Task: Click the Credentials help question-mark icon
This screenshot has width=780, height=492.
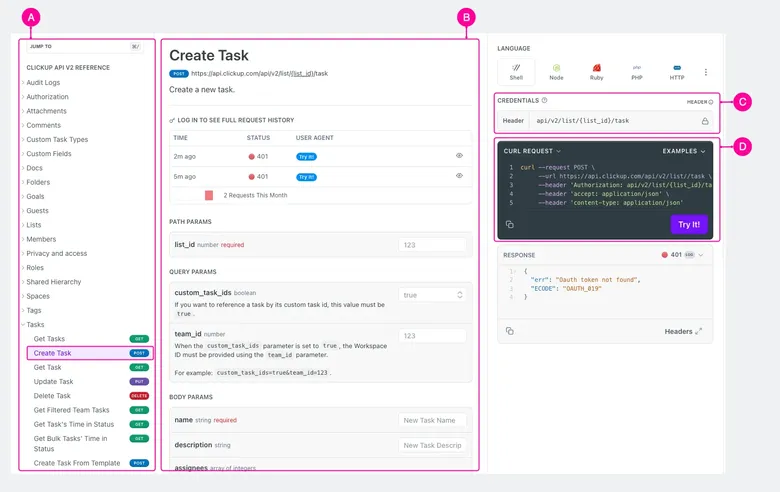Action: [x=544, y=100]
